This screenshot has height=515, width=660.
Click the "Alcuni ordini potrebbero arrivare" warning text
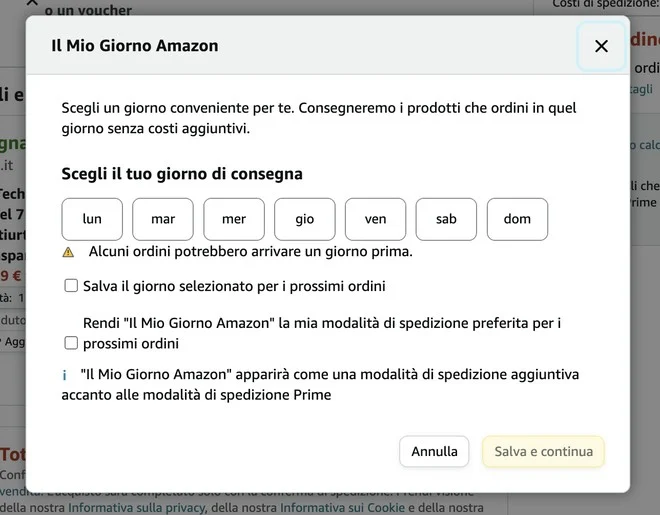coord(250,251)
